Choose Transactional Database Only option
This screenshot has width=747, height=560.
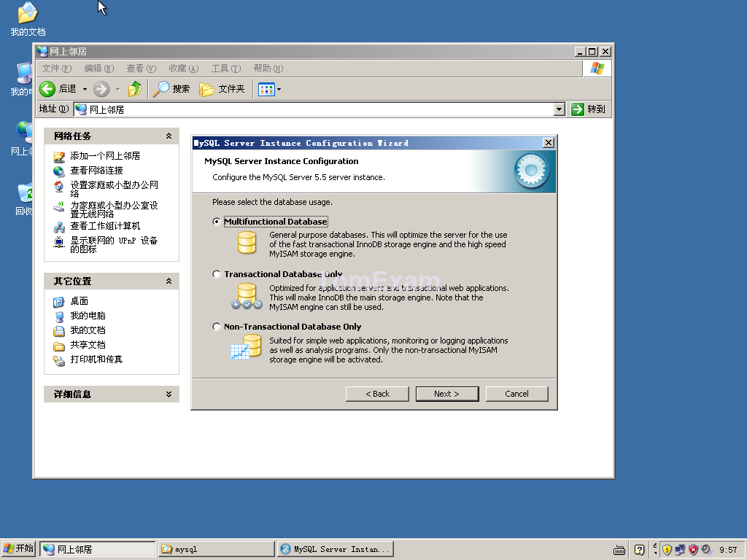[217, 274]
